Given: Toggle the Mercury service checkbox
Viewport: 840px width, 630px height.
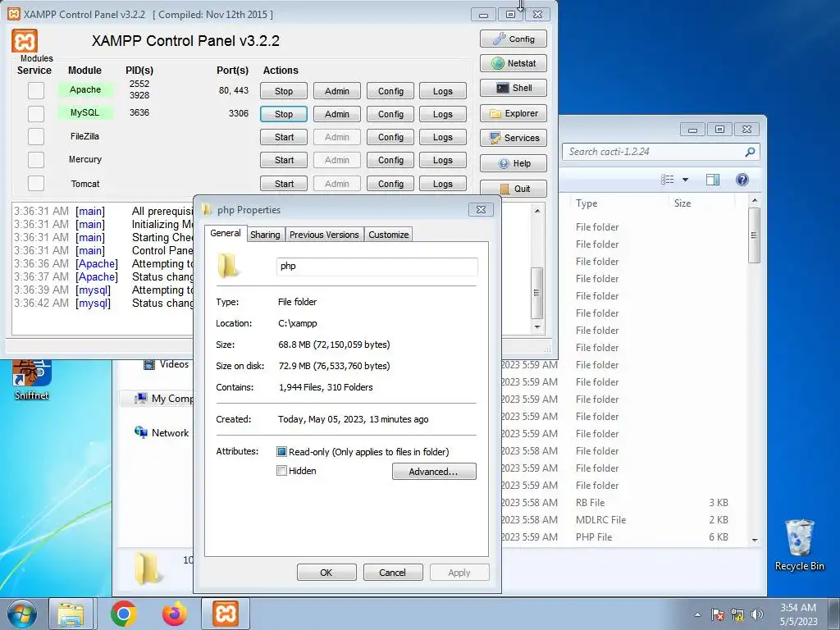Looking at the screenshot, I should pyautogui.click(x=36, y=160).
